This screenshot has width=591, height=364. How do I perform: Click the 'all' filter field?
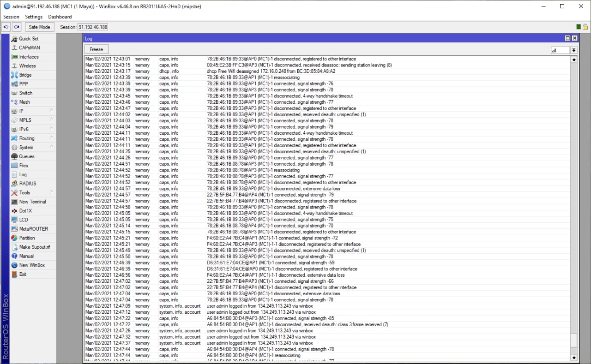[561, 50]
